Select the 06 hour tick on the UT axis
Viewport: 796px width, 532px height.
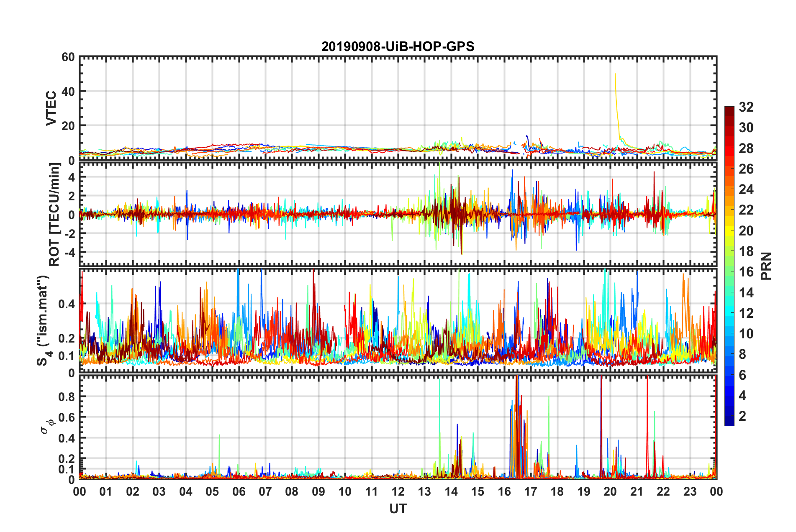[x=239, y=491]
